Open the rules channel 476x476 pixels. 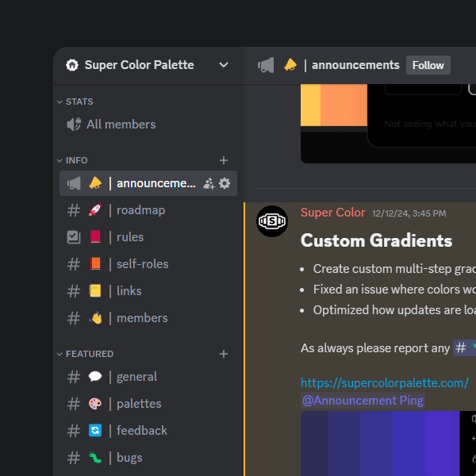[x=148, y=237]
